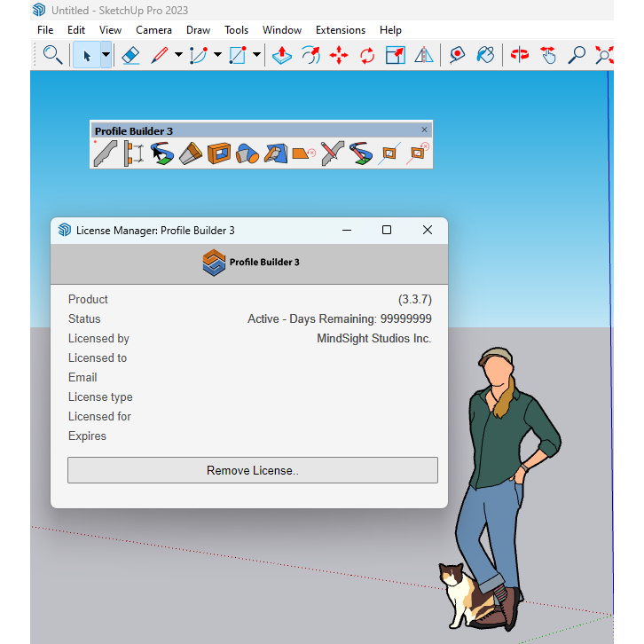The image size is (644, 644).
Task: Click version text "(3.3.7)"
Action: 415,300
